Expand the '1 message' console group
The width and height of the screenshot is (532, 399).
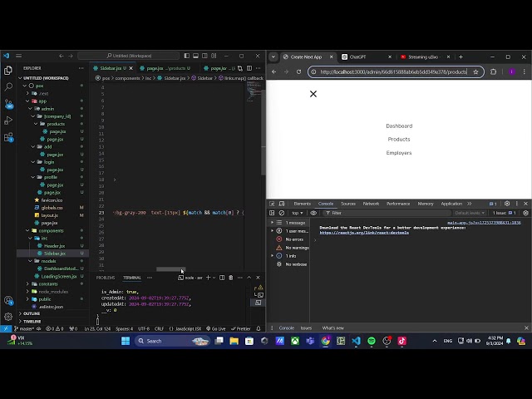(272, 223)
